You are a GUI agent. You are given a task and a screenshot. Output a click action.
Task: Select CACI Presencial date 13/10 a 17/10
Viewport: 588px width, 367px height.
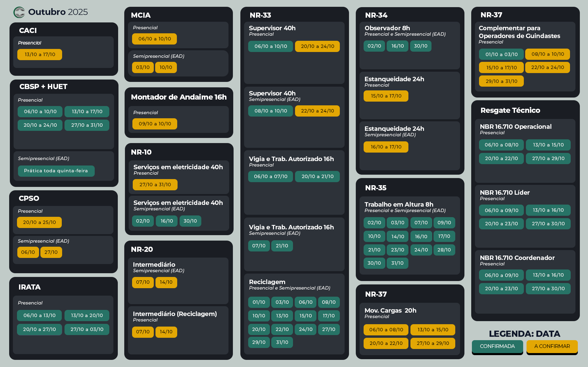40,55
